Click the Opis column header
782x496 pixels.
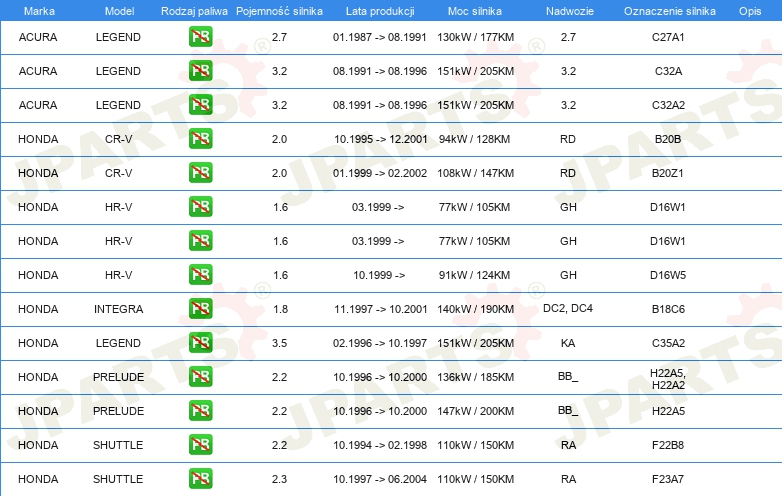[750, 11]
